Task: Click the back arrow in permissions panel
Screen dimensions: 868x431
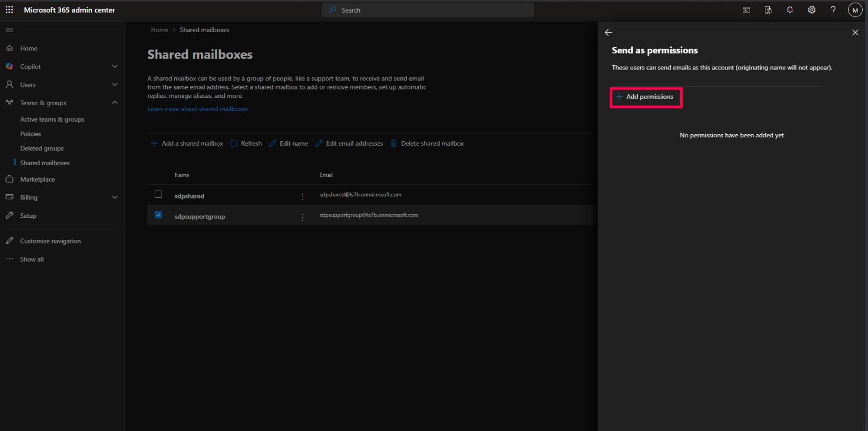Action: [609, 33]
